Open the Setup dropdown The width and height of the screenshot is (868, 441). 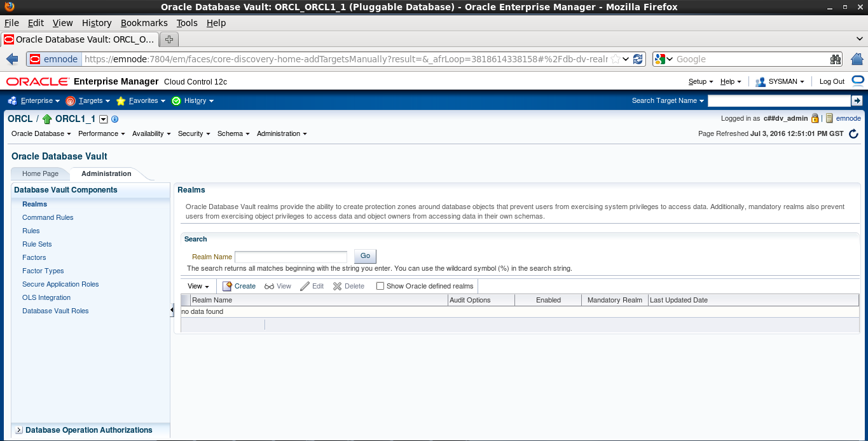click(x=701, y=81)
